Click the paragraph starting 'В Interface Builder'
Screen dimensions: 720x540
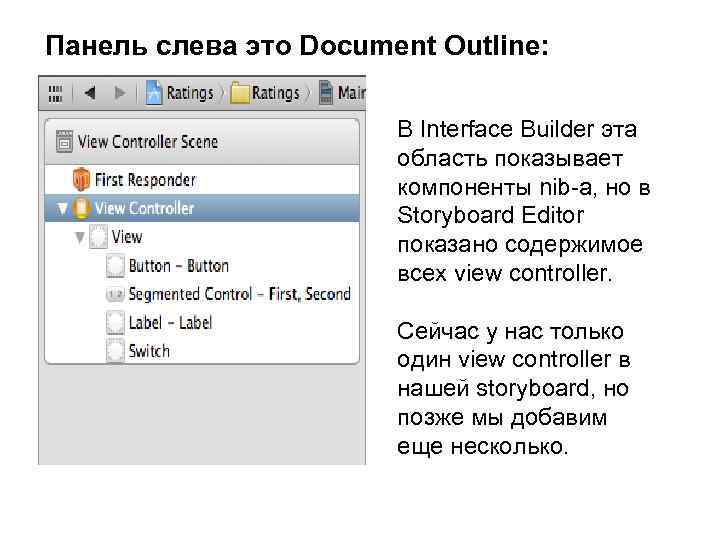pyautogui.click(x=523, y=201)
